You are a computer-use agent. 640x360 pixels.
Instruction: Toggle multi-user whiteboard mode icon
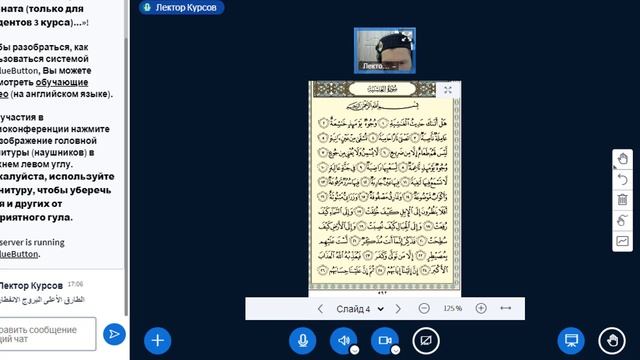pos(622,220)
